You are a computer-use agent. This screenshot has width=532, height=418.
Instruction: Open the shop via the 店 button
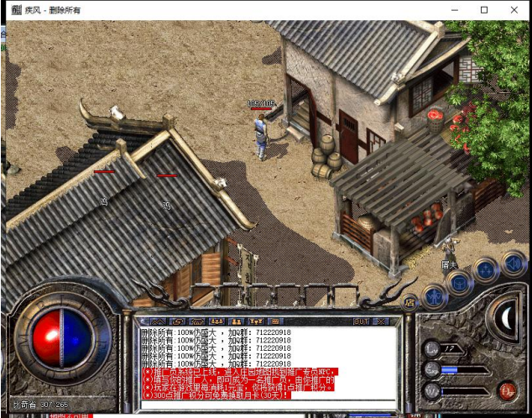tap(409, 303)
